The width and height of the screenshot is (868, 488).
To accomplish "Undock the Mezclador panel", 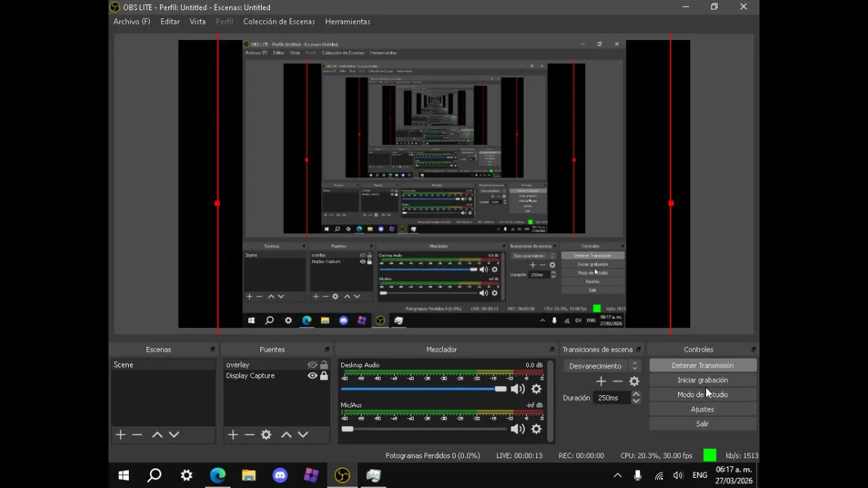I will [551, 350].
